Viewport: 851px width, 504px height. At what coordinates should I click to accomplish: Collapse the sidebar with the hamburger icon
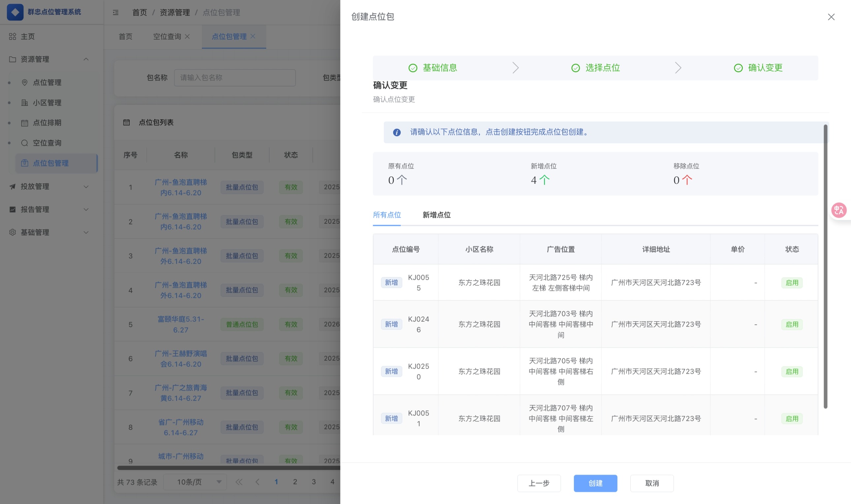(x=116, y=13)
